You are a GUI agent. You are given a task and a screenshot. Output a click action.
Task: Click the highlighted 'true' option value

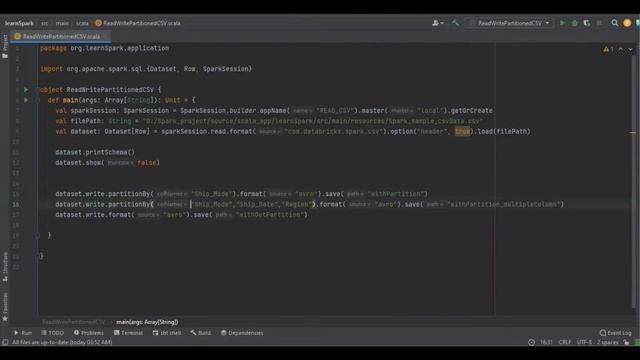pyautogui.click(x=462, y=131)
